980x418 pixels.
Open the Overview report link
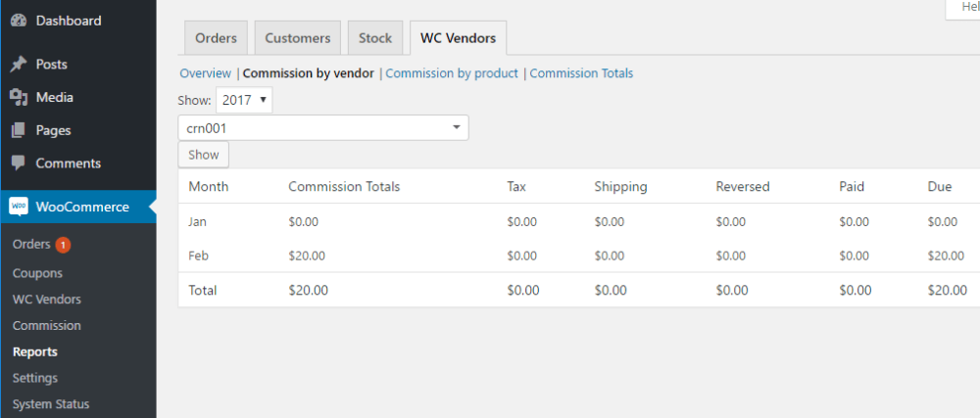coord(205,73)
